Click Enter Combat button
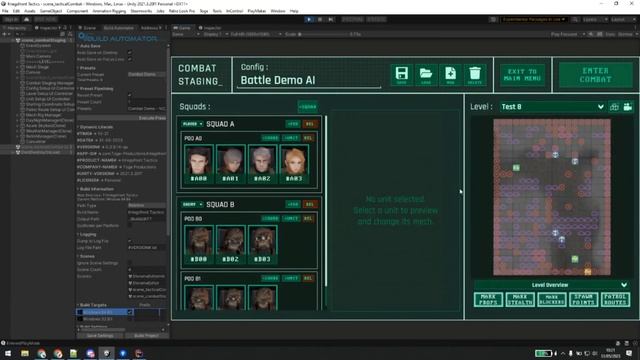Image resolution: width=640 pixels, height=360 pixels. click(x=596, y=75)
